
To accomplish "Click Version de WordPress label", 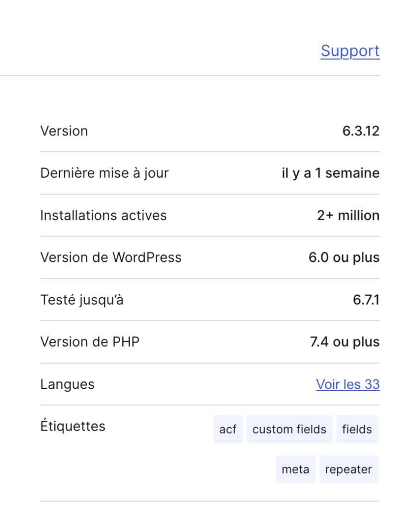I will tap(111, 257).
